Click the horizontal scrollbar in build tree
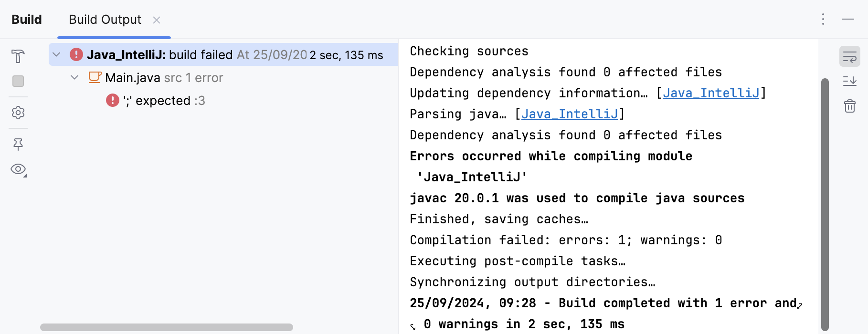 166,327
